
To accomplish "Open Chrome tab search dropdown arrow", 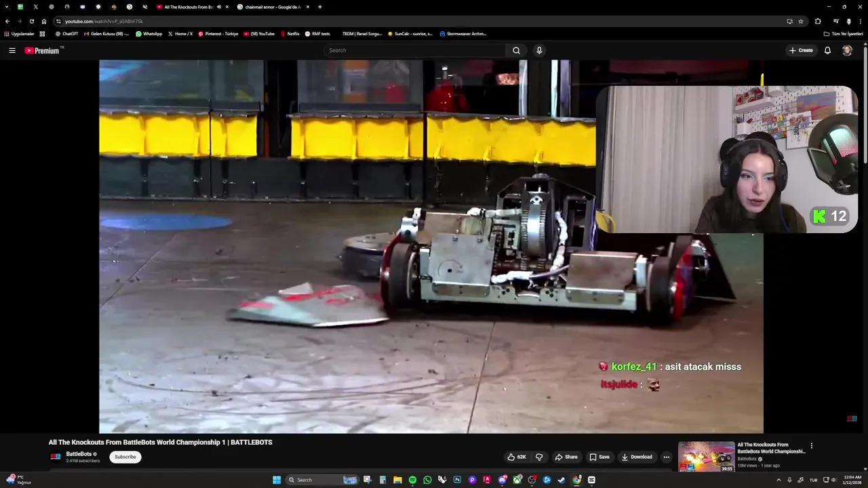I will click(x=7, y=7).
